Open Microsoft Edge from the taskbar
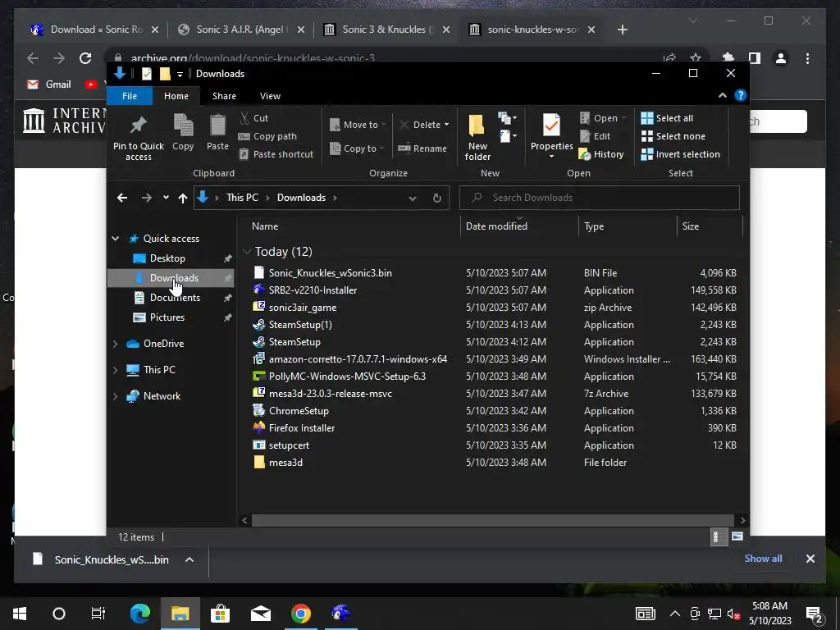The image size is (840, 630). [x=139, y=614]
